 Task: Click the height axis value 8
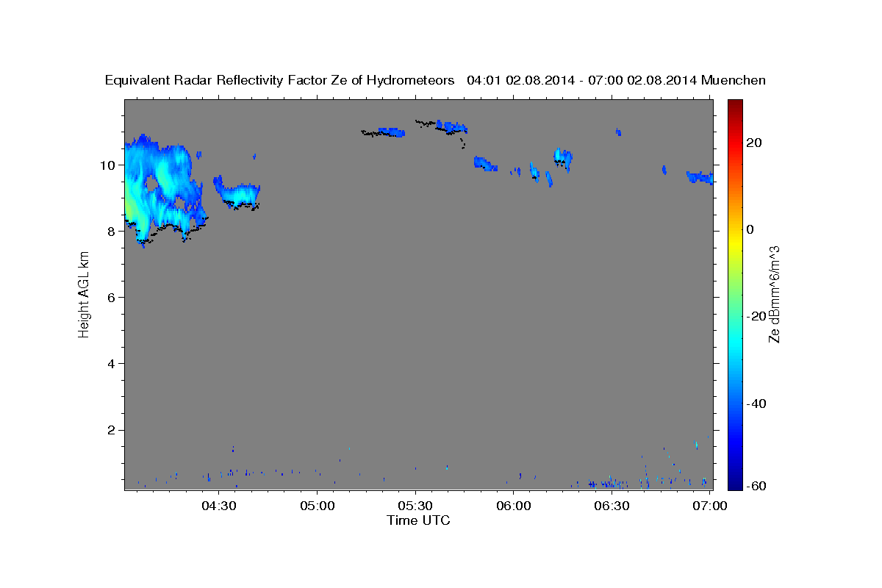[x=112, y=231]
